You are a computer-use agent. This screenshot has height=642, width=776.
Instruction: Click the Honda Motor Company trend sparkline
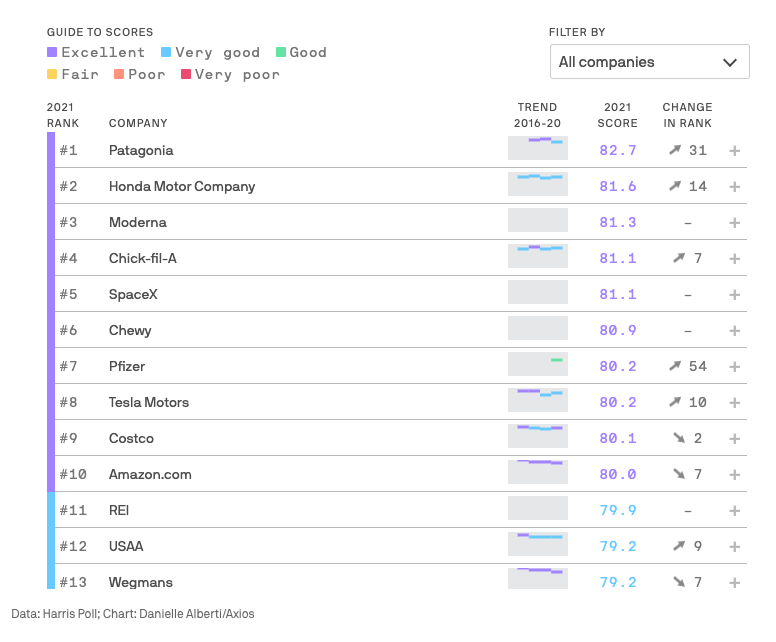click(x=538, y=184)
